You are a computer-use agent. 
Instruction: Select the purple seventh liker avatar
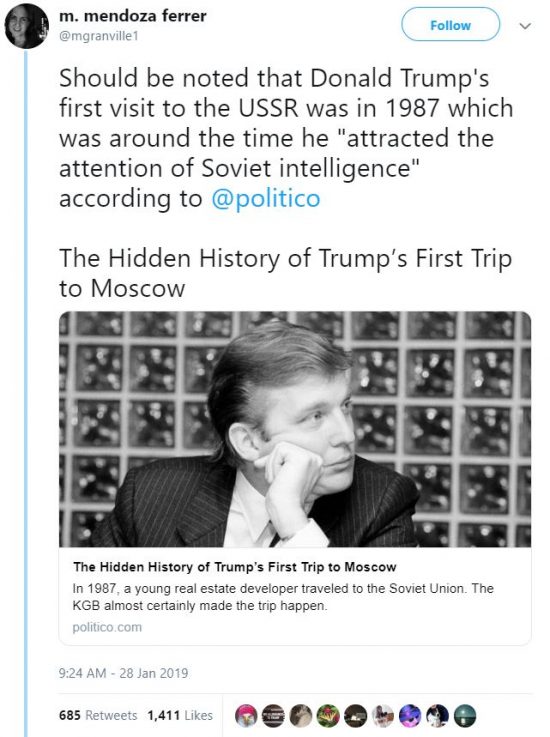pos(410,715)
